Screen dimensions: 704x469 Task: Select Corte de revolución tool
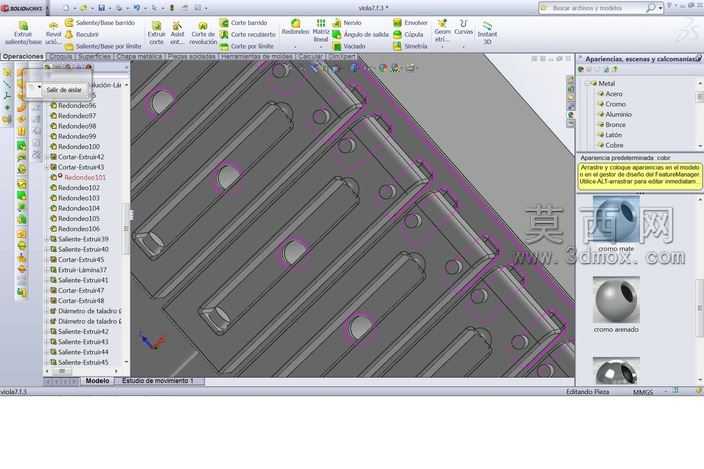pos(203,33)
